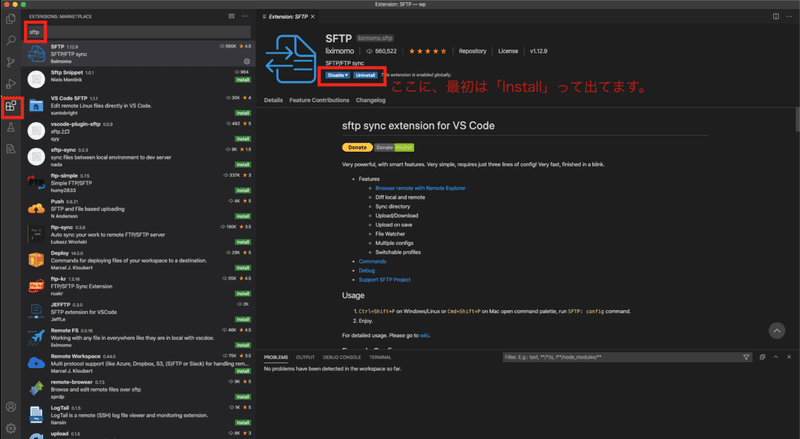Image resolution: width=800 pixels, height=439 pixels.
Task: Open the Source Control view
Action: (11, 62)
